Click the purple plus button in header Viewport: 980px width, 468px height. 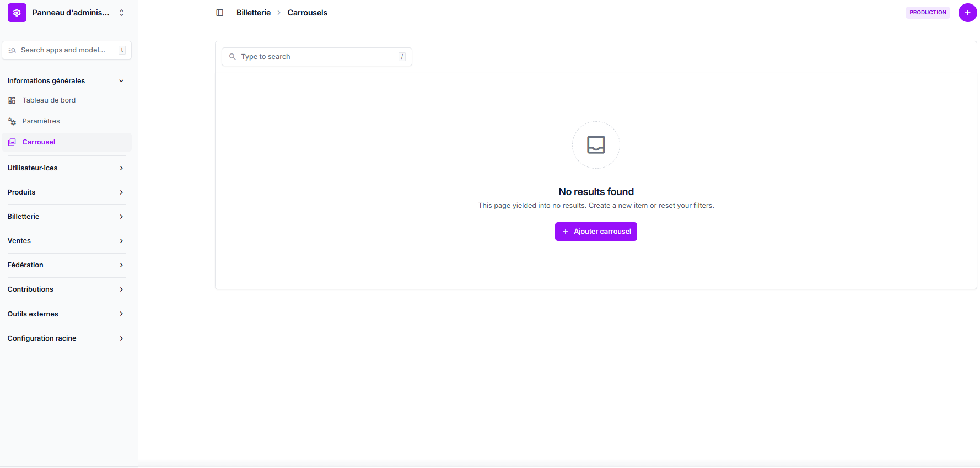click(x=967, y=13)
